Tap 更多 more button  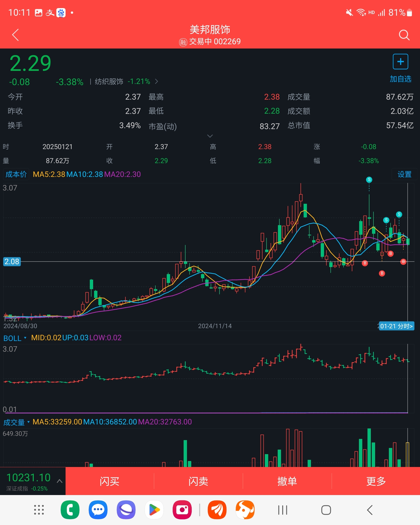click(376, 481)
